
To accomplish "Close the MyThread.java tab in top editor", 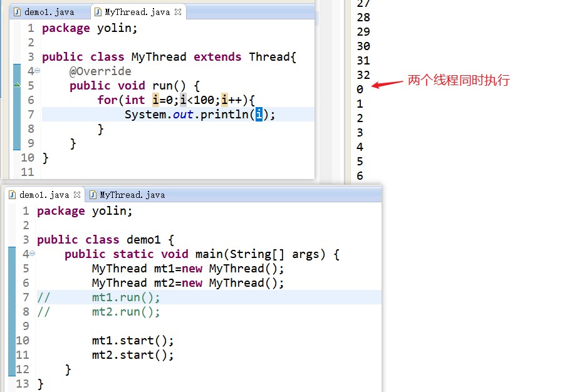I will (178, 12).
